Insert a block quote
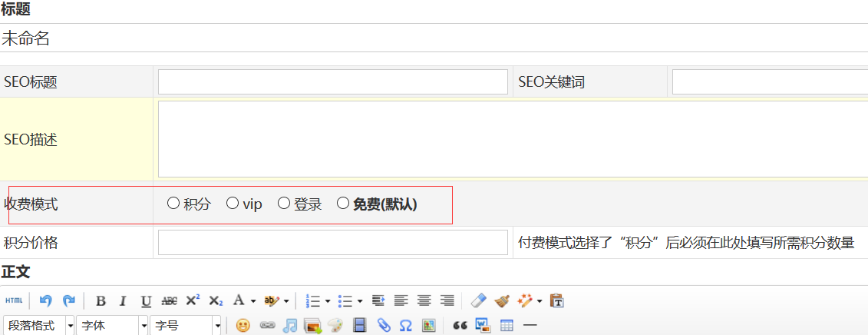This screenshot has height=335, width=868. tap(460, 325)
